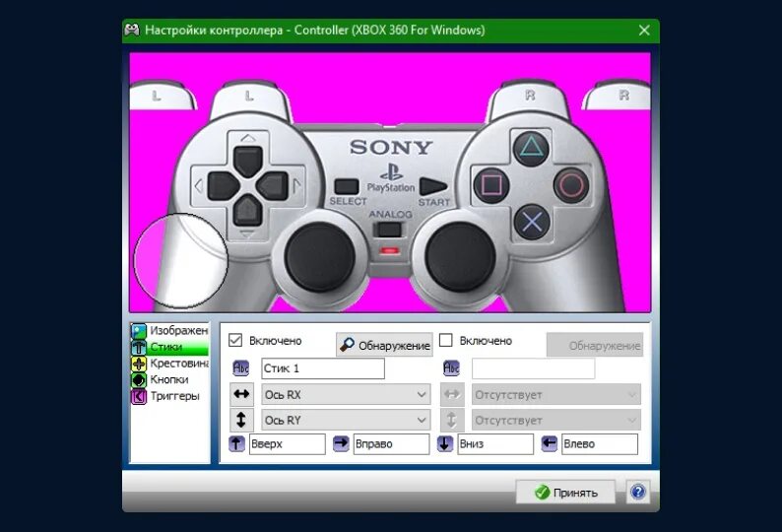Click the Abc name icon for stick 1
This screenshot has width=782, height=532.
(x=241, y=368)
